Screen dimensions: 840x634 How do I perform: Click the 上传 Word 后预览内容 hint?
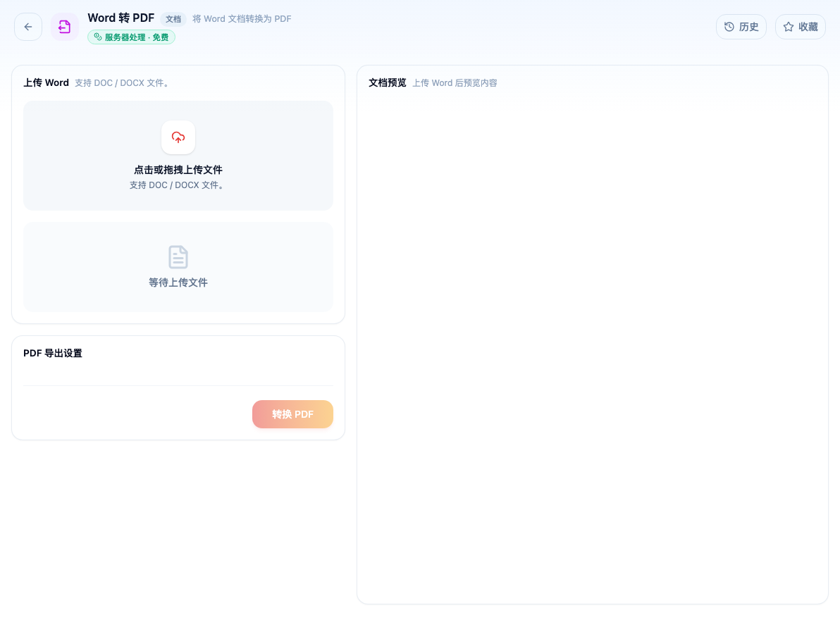455,83
